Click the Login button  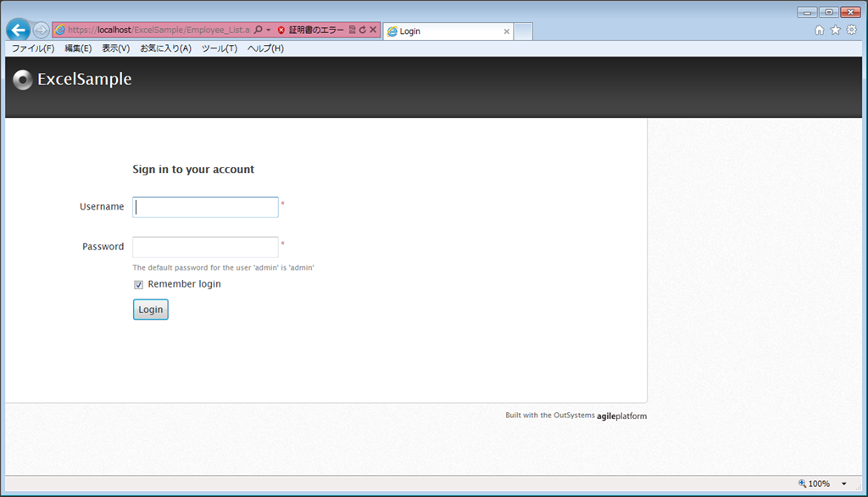click(x=151, y=310)
